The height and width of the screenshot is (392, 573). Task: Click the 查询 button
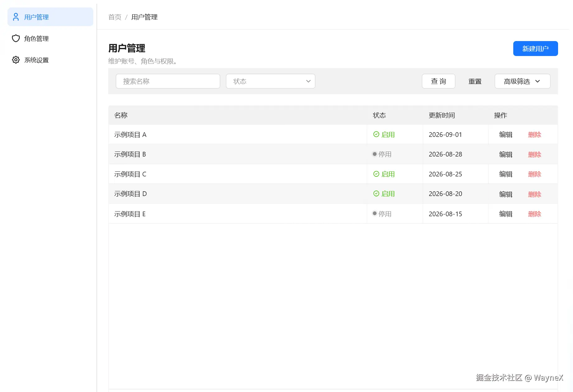[439, 81]
